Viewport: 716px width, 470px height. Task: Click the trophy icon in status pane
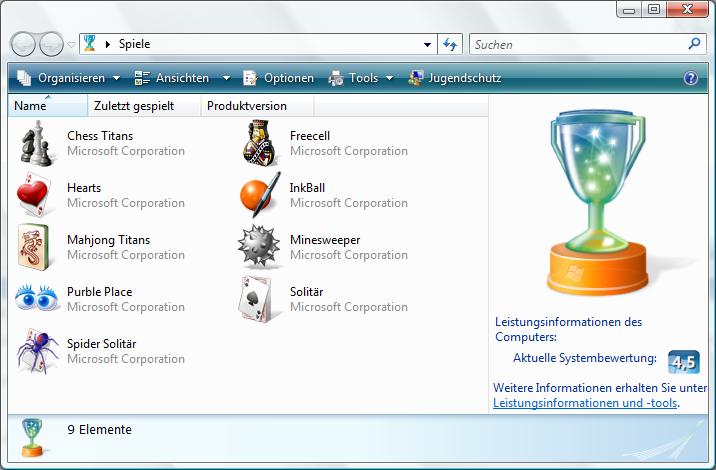[32, 438]
